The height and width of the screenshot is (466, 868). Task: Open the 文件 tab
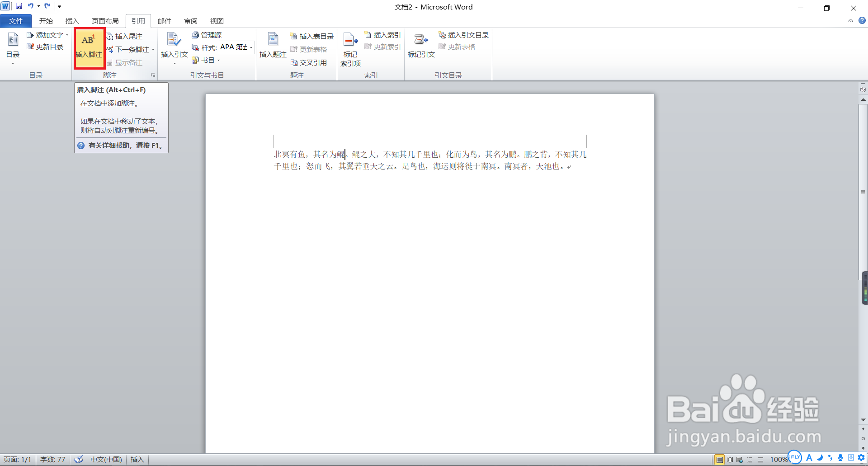pos(16,21)
